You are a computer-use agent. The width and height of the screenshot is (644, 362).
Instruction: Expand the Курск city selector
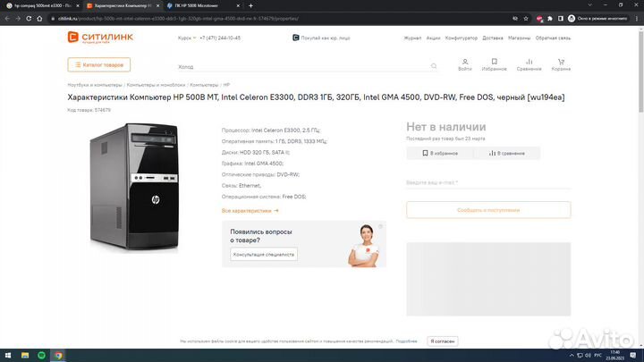[187, 38]
